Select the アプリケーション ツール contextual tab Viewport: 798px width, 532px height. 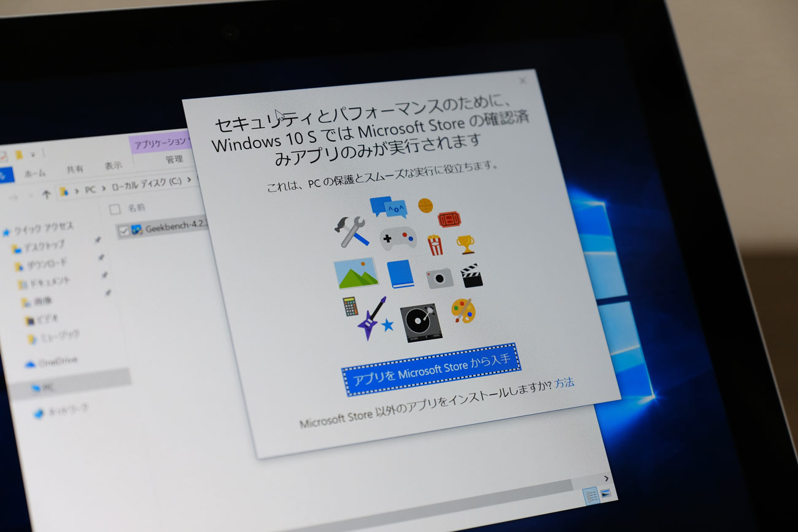click(161, 142)
